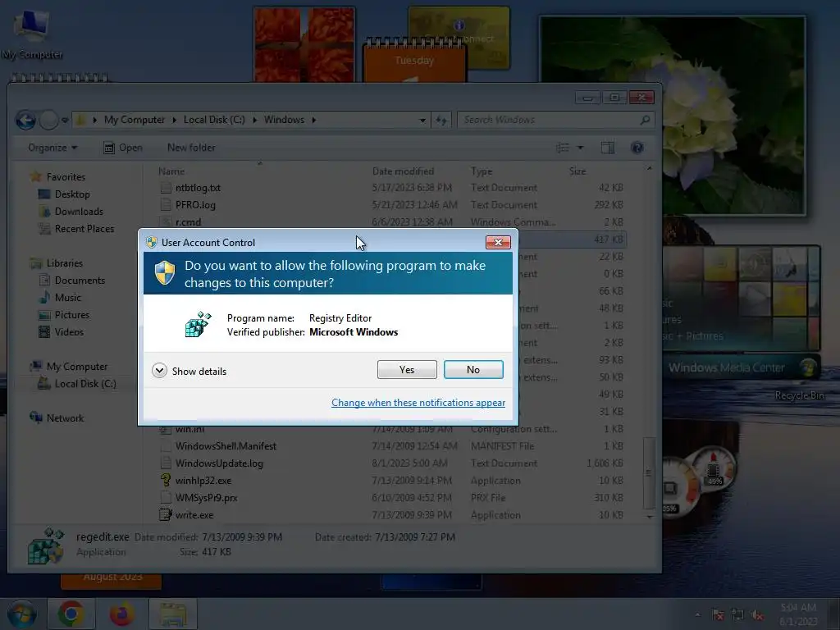Click the muted volume tray icon

click(757, 614)
